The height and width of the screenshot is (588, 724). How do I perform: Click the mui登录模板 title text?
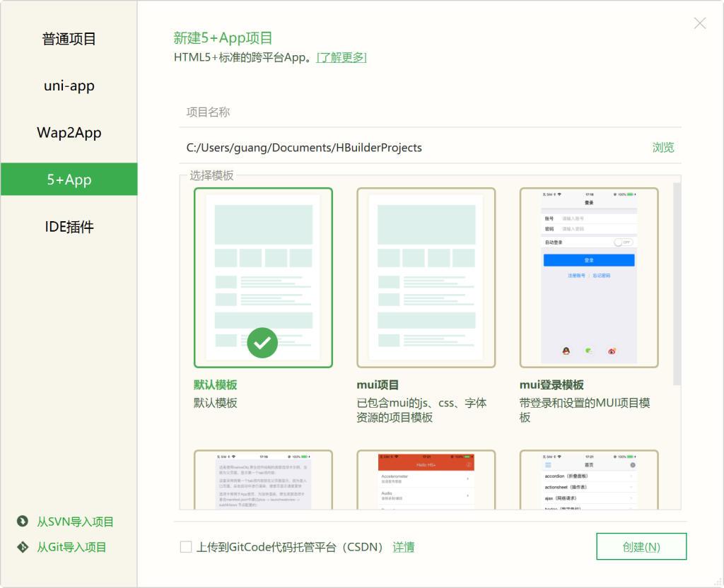(x=551, y=385)
